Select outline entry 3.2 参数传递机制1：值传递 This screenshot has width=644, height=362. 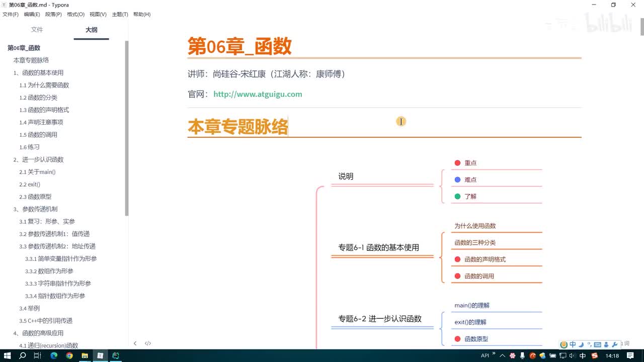point(54,234)
